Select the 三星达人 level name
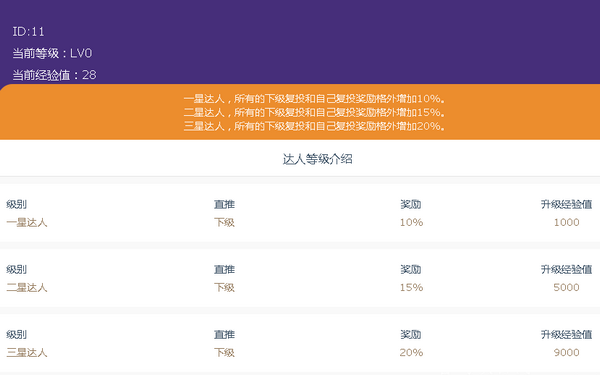This screenshot has width=600, height=375. (27, 352)
